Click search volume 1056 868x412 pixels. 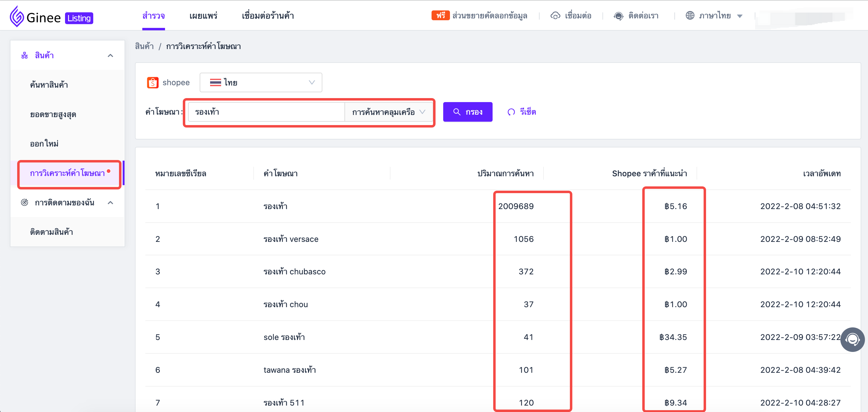tap(524, 239)
